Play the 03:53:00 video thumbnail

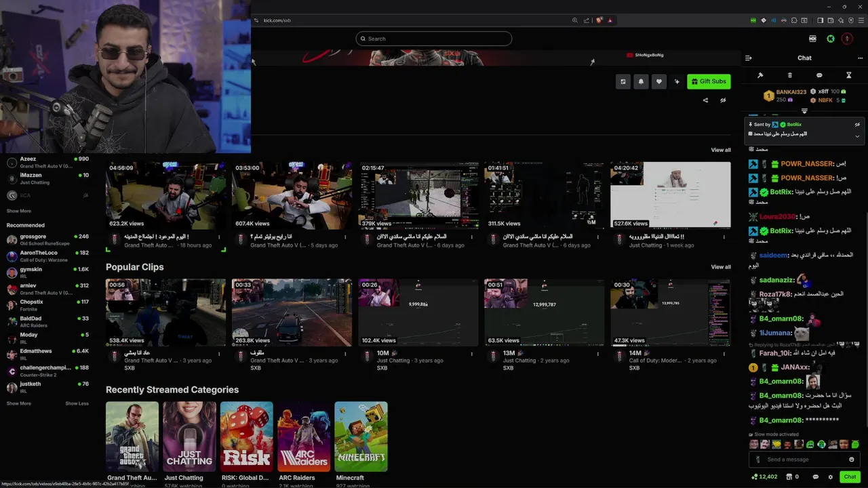[x=292, y=195]
